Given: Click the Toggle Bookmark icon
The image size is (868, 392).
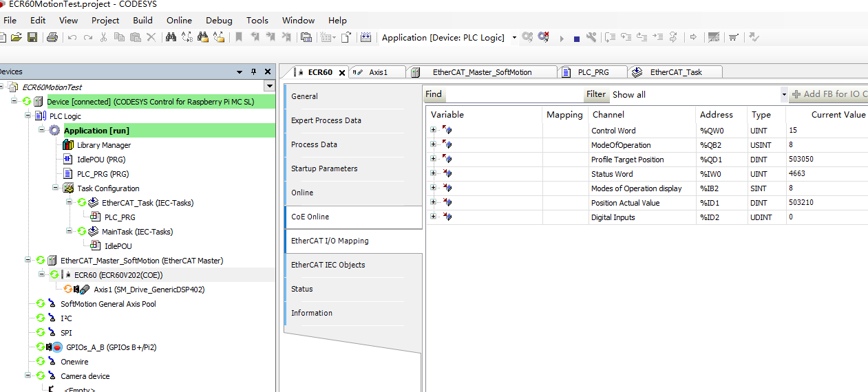Looking at the screenshot, I should point(239,37).
